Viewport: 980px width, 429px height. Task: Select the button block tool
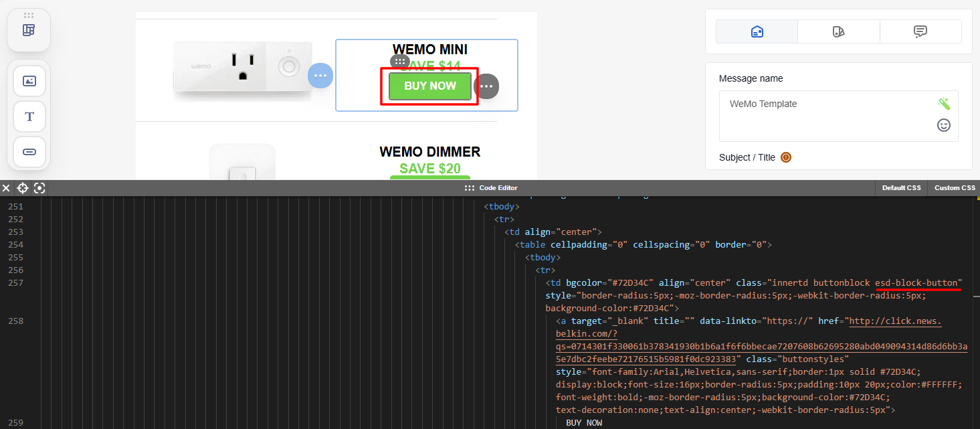coord(29,152)
